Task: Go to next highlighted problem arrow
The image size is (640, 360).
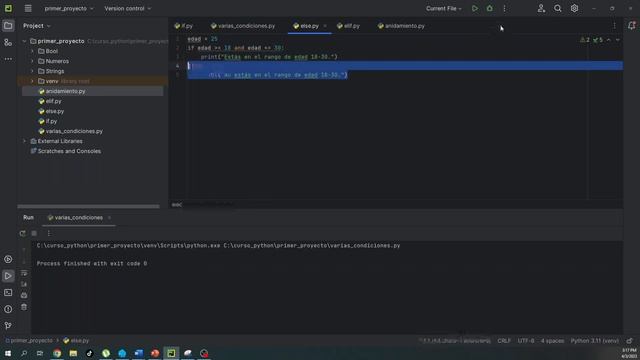Action: 618,40
